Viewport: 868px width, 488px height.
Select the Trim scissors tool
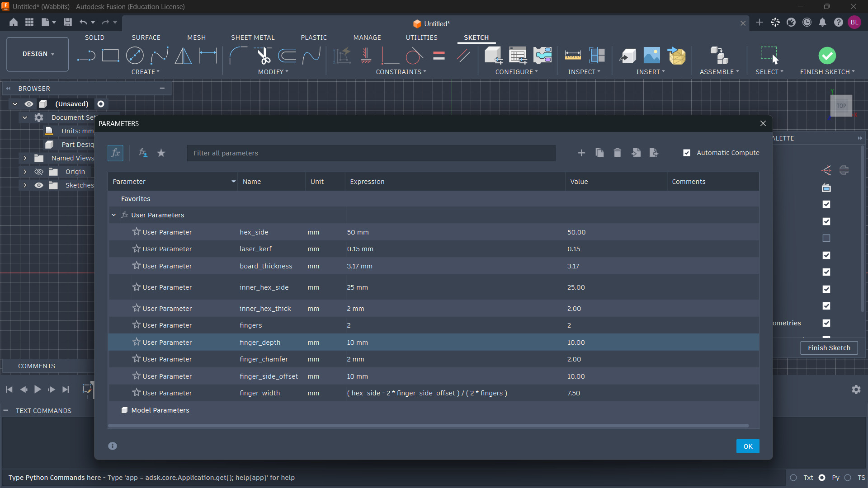(x=263, y=56)
